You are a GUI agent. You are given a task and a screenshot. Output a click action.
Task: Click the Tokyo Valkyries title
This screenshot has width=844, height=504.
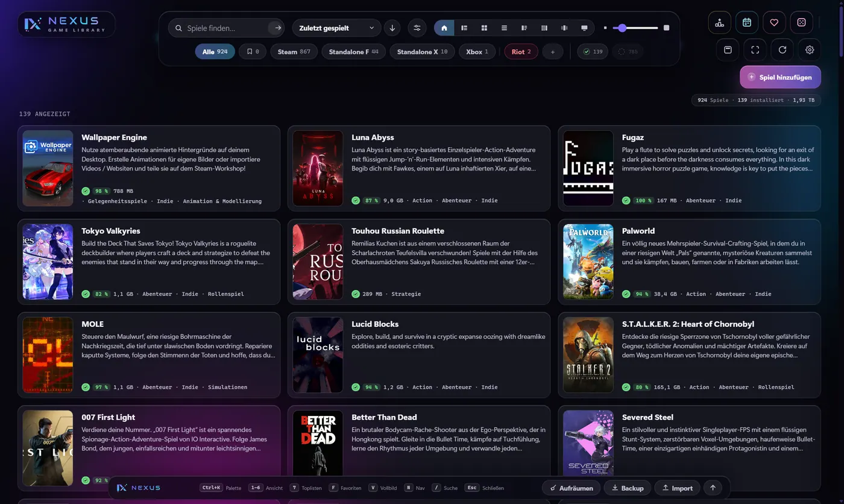point(111,231)
